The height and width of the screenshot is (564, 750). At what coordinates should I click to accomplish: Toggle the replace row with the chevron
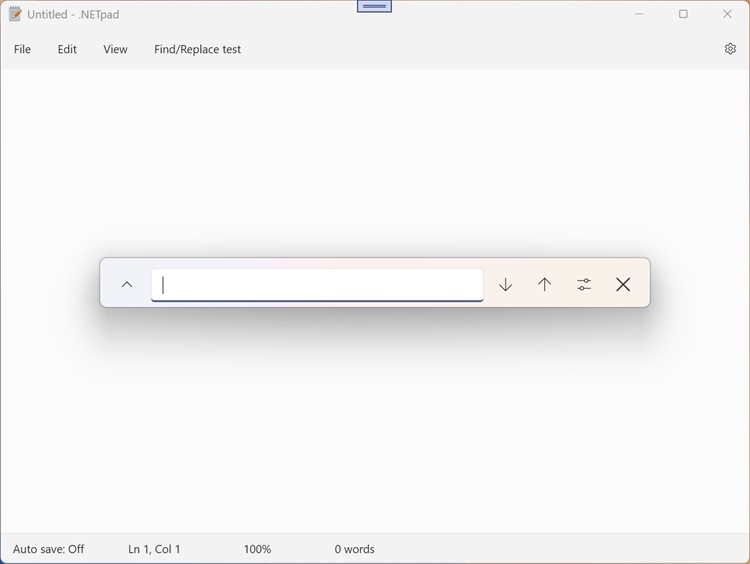click(x=127, y=285)
